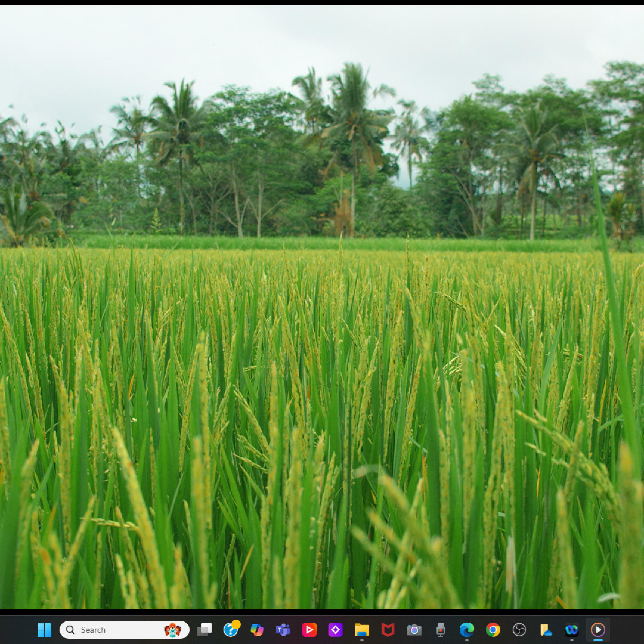Open the Windows Start menu
Screen dimensions: 644x644
[44, 630]
